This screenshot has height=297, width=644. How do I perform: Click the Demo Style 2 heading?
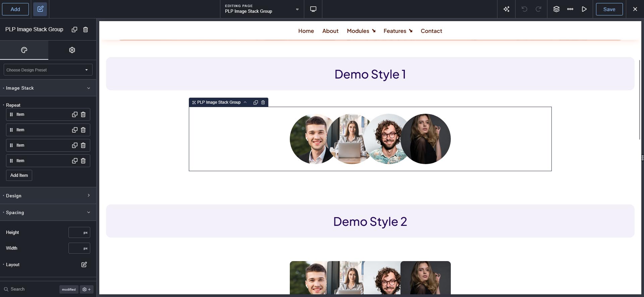point(370,221)
